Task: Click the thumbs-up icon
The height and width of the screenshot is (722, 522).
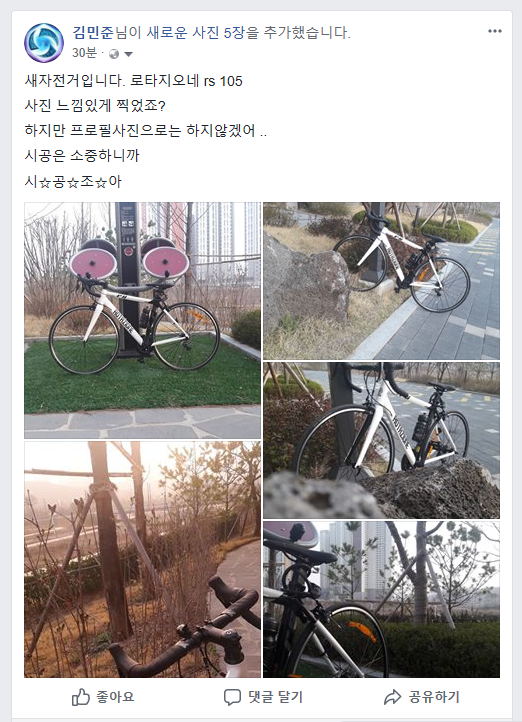Action: click(81, 697)
